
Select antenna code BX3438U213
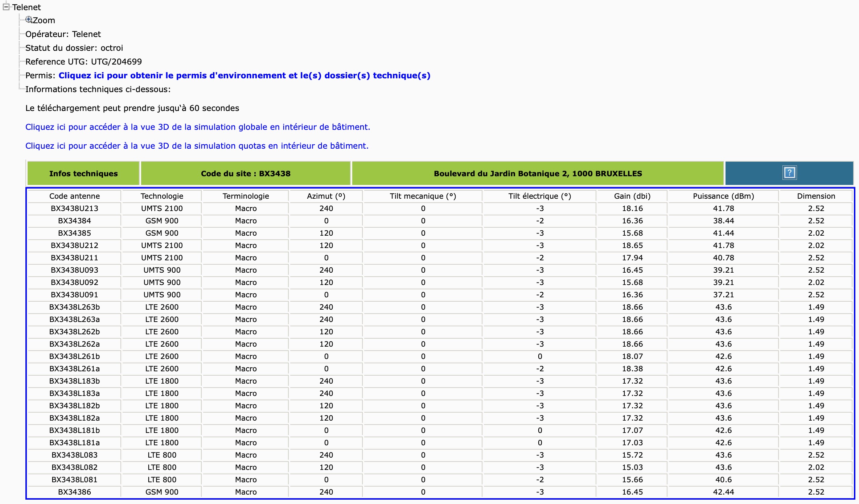(74, 208)
